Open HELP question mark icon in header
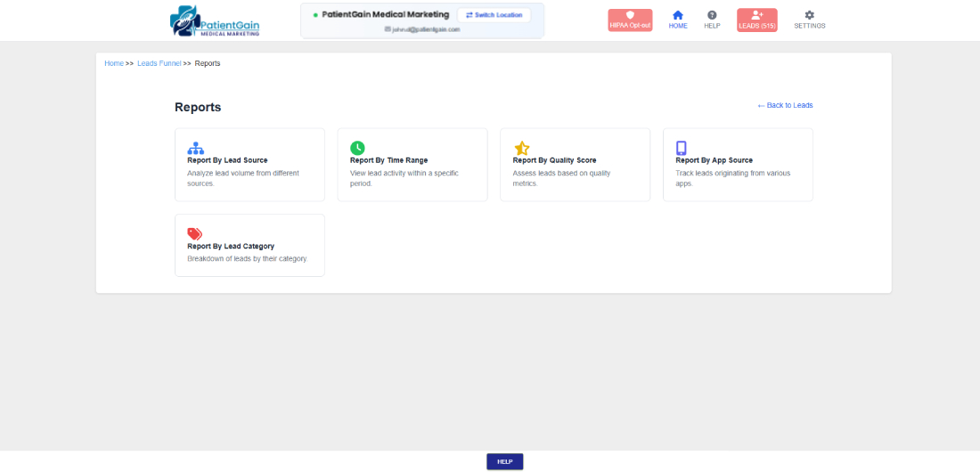The height and width of the screenshot is (472, 980). pos(712,20)
